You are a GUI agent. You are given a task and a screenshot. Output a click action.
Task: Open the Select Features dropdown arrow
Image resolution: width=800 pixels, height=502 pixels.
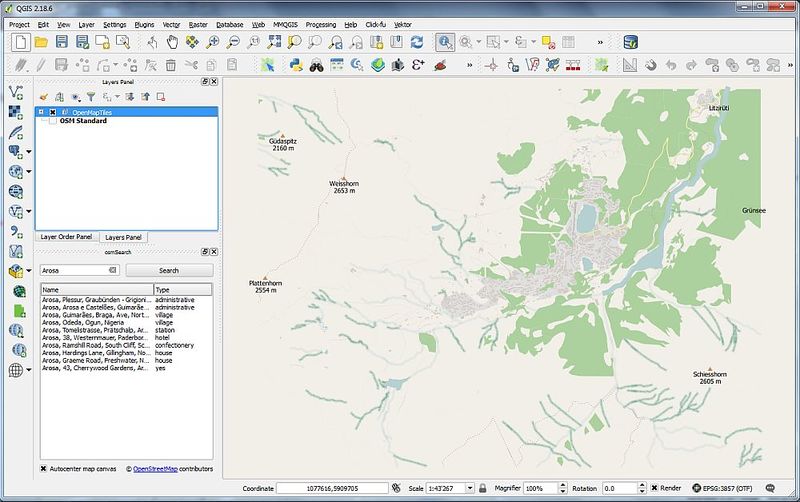click(506, 42)
